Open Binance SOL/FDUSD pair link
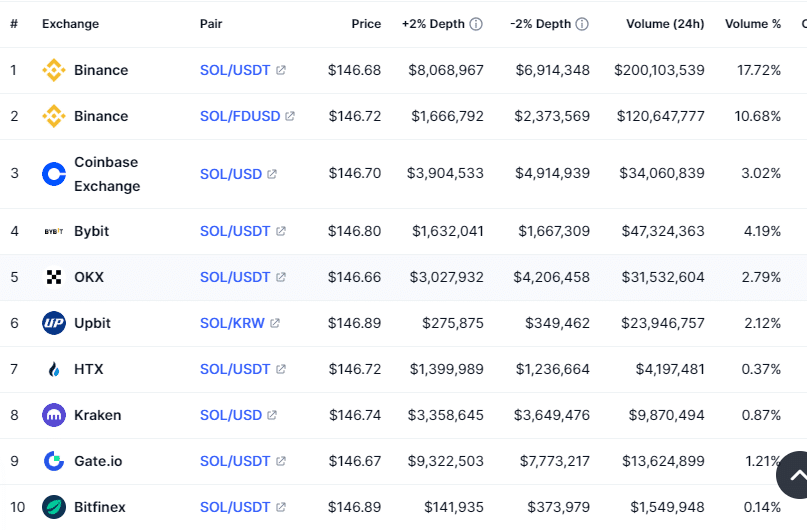Screen dimensions: 807x530 coord(240,116)
